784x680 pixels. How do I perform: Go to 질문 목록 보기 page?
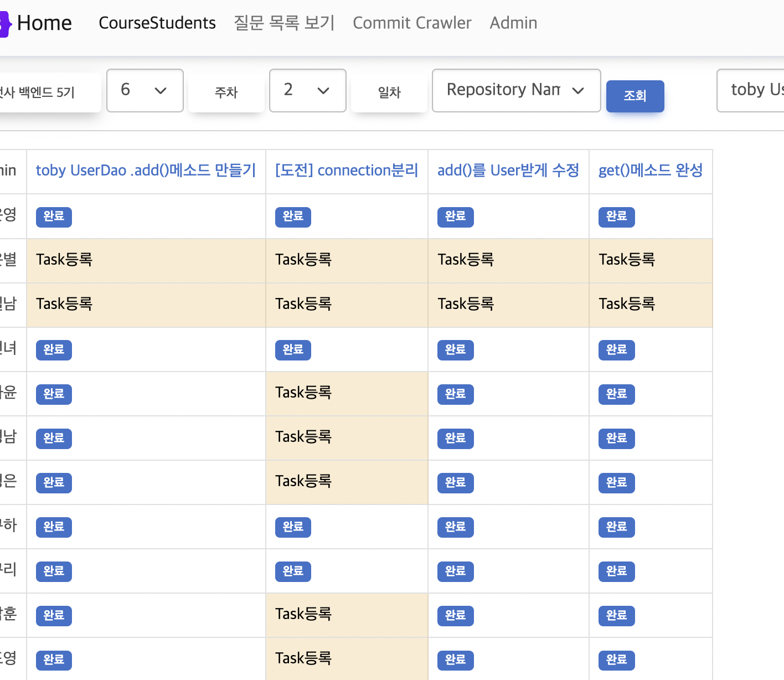(284, 23)
